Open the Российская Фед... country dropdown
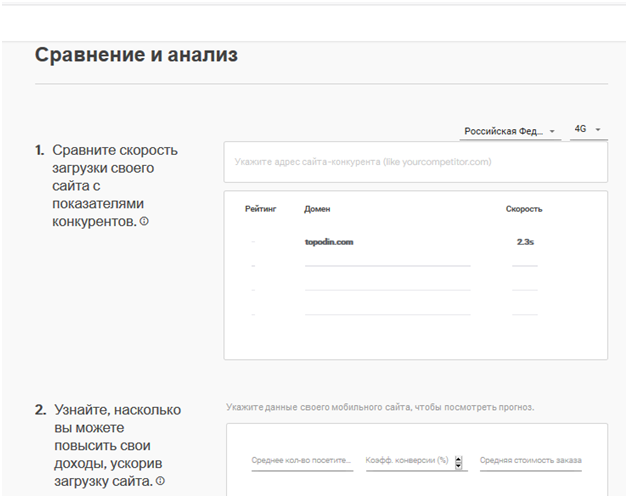628x498 pixels. pyautogui.click(x=510, y=131)
